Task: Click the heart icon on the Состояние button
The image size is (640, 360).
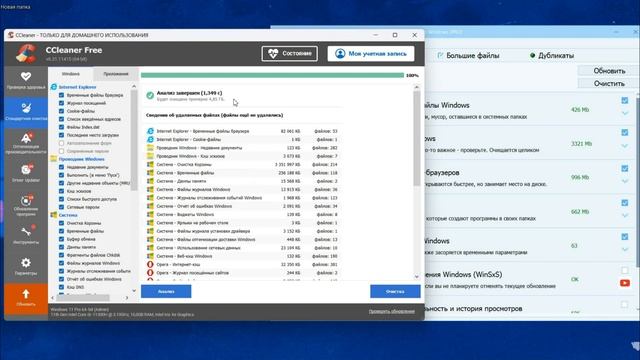Action: 273,53
